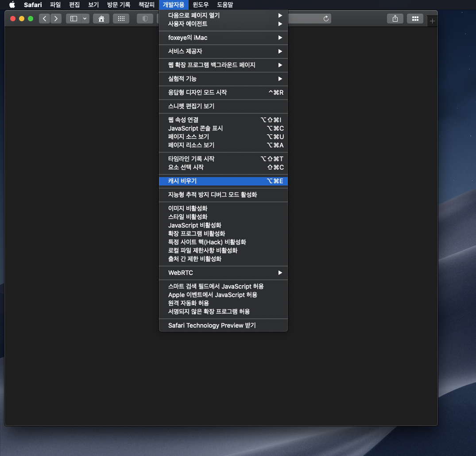Open the 파일 menu
Screen dimensions: 476x456
click(55, 4)
